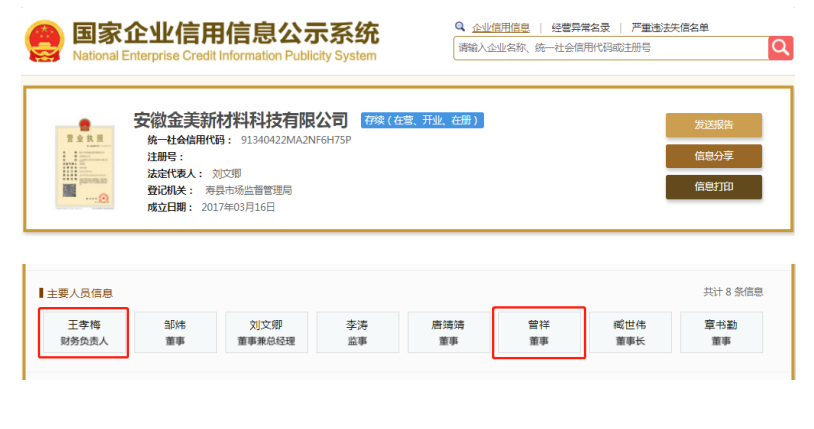Image resolution: width=814 pixels, height=429 pixels.
Task: Select the 企业信用信息 search tab
Action: (x=500, y=28)
